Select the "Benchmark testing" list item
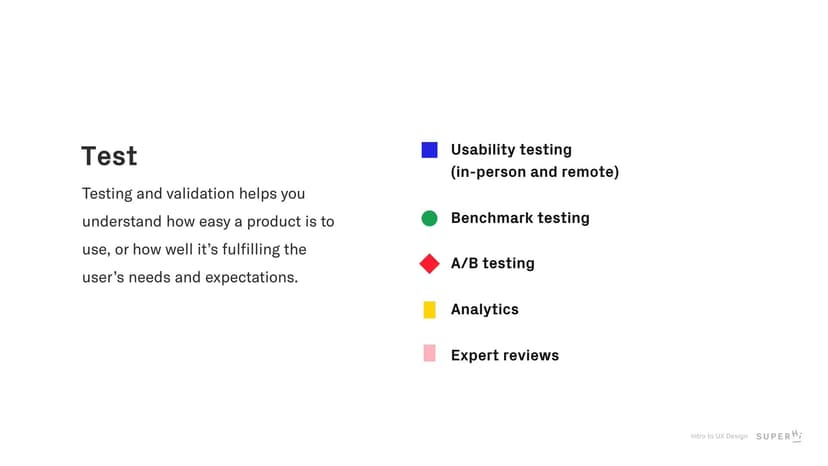The image size is (828, 466). 520,218
